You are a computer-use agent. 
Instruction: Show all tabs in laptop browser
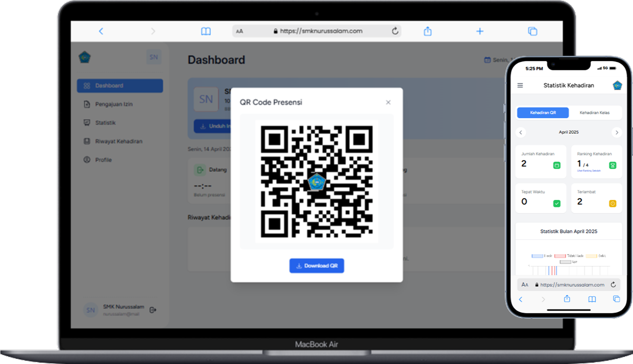tap(533, 31)
